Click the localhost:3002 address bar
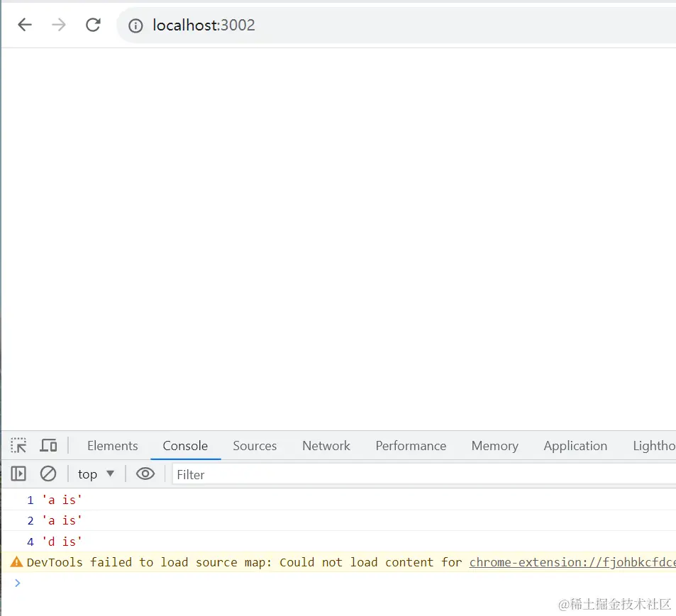This screenshot has height=616, width=676. point(397,26)
